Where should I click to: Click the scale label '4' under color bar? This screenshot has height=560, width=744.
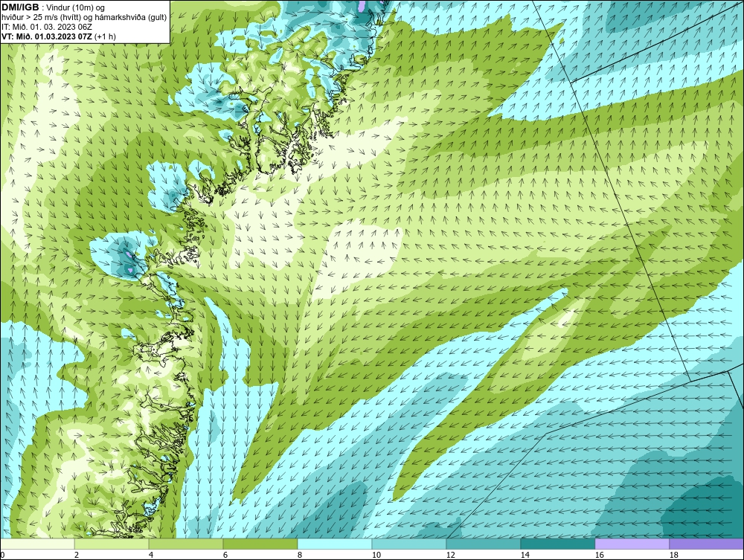[150, 555]
